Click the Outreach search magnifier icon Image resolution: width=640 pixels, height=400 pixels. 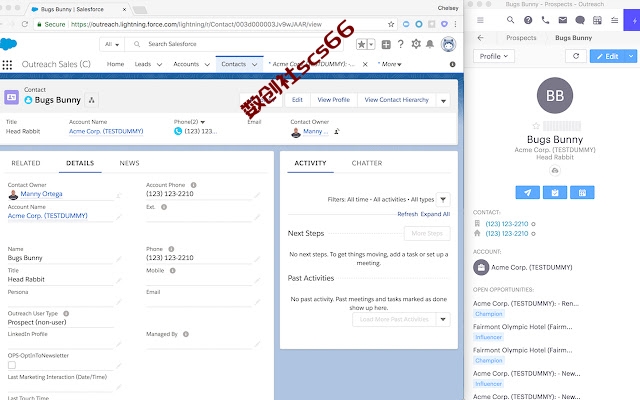(510, 20)
